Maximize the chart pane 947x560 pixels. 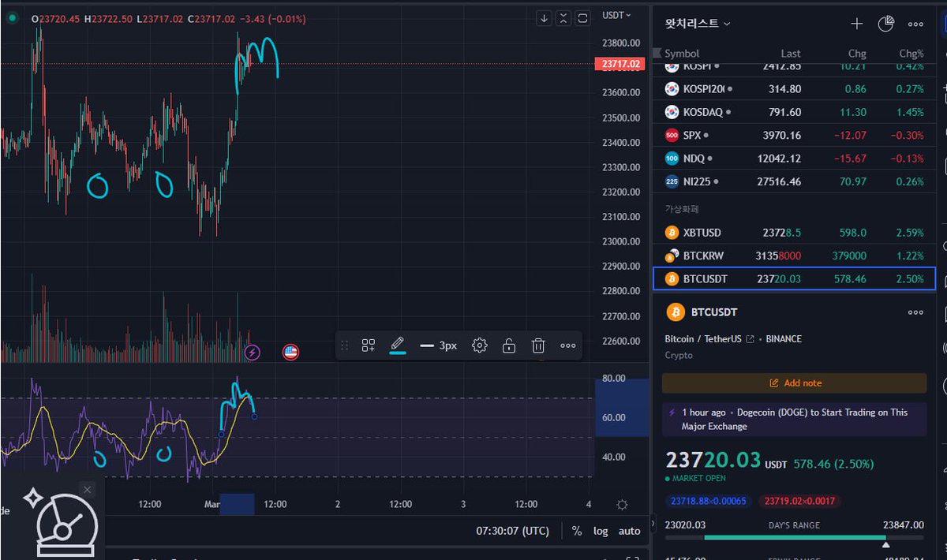pyautogui.click(x=583, y=18)
